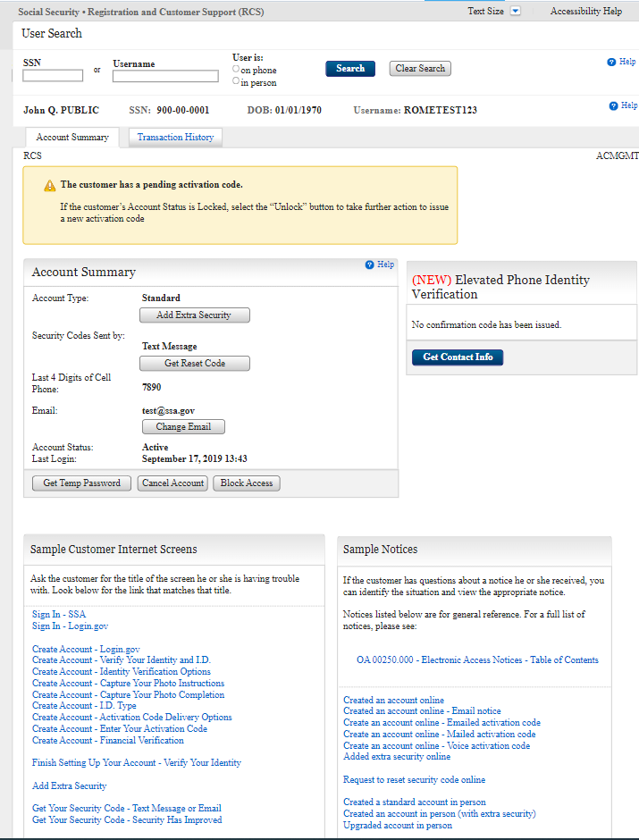Switch to the Transaction History tab
This screenshot has width=639, height=840.
[x=175, y=138]
